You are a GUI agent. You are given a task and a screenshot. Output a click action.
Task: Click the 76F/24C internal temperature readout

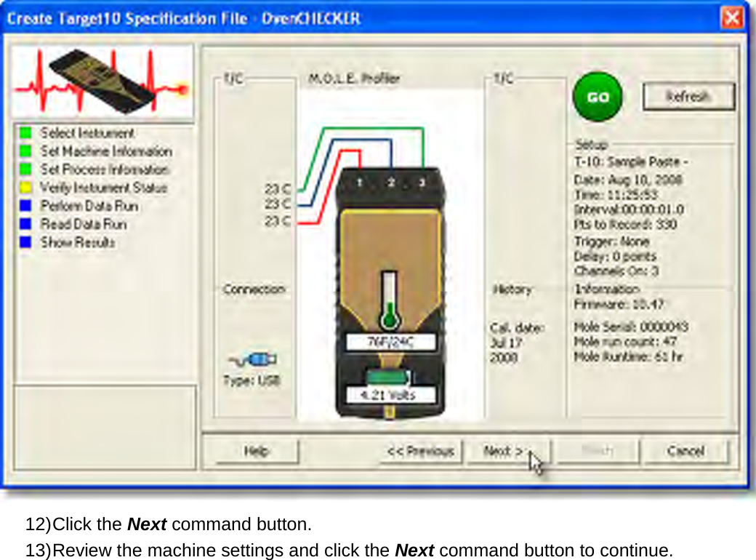click(391, 342)
